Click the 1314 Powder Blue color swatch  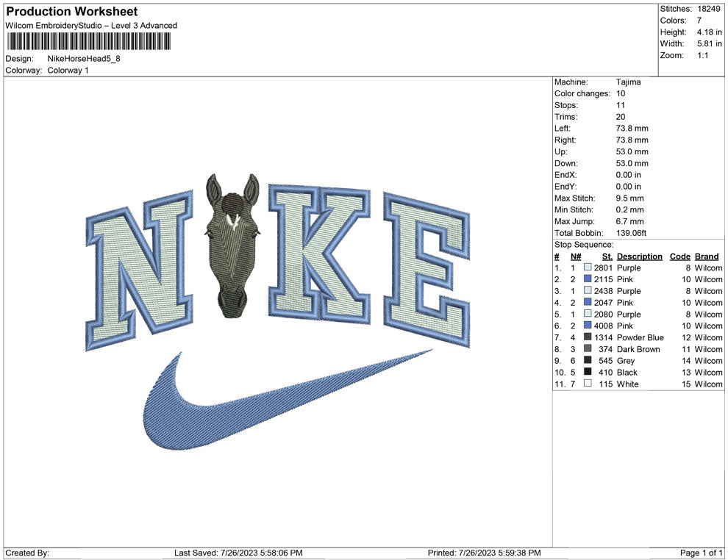pyautogui.click(x=588, y=337)
